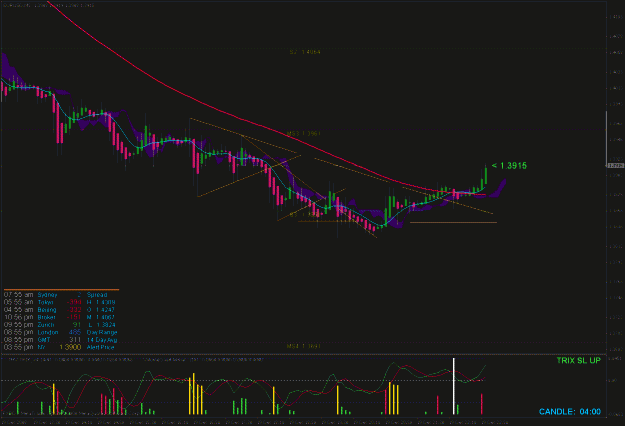
Task: Select the 'Beijing' session label
Action: [47, 310]
